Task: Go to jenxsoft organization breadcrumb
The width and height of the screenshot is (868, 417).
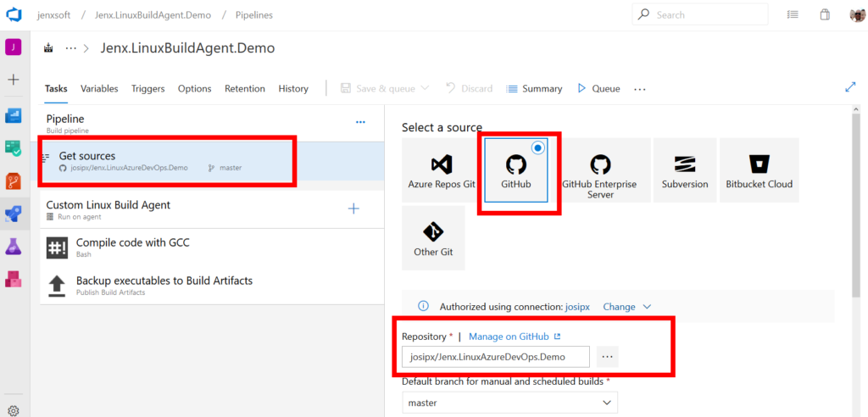Action: pos(53,15)
